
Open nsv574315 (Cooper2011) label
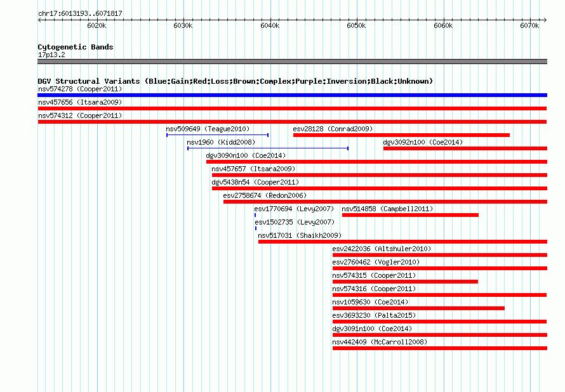click(x=374, y=275)
